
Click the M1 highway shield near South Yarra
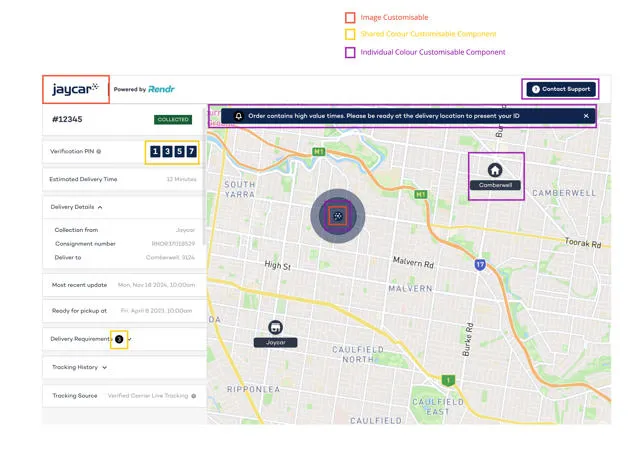319,152
